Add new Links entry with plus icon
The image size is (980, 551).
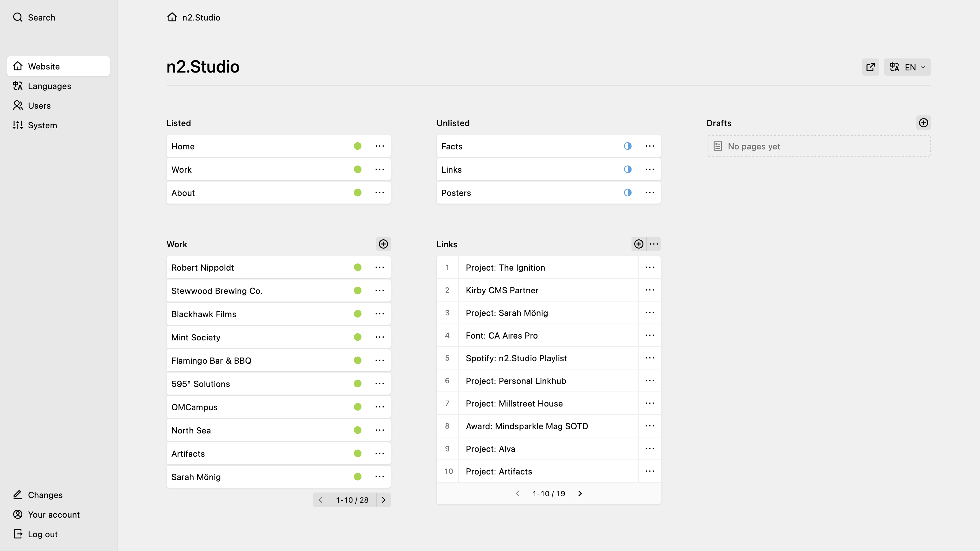point(639,244)
